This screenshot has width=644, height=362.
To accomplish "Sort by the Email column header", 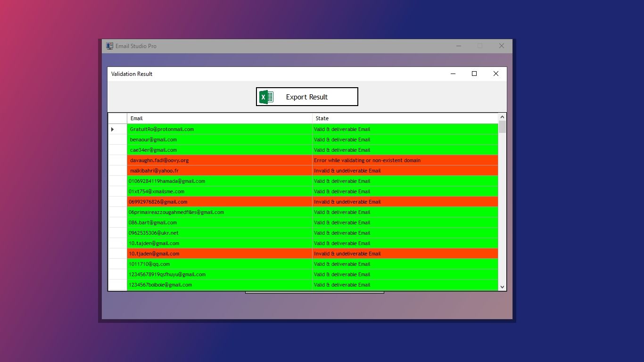I will (219, 118).
